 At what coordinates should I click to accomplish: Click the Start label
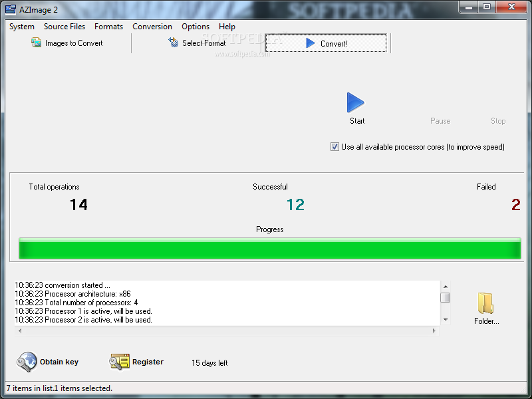(357, 121)
